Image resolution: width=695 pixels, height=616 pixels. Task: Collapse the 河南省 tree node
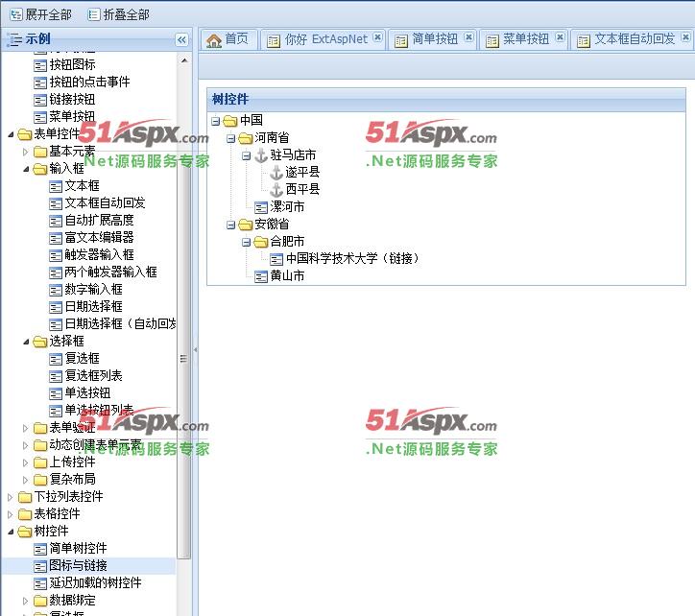[x=231, y=138]
